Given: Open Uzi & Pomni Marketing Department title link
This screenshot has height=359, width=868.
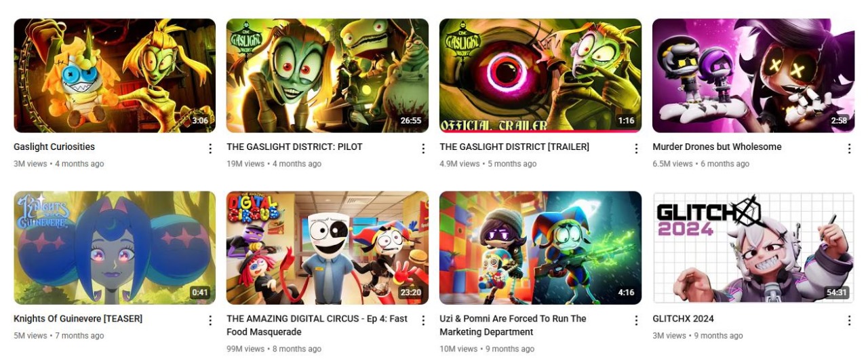Looking at the screenshot, I should (513, 325).
